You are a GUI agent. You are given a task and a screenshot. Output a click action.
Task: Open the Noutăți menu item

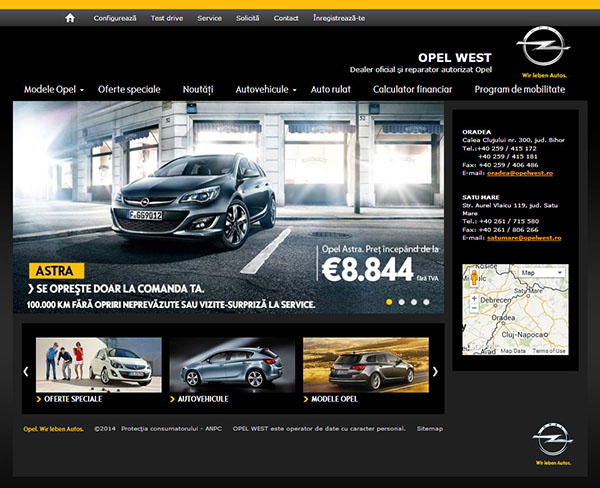[198, 90]
